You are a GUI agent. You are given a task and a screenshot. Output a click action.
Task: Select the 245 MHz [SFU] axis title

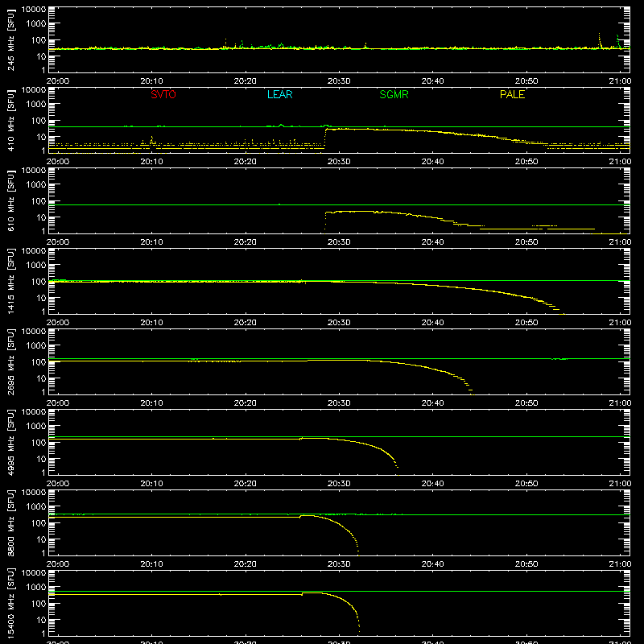[x=11, y=39]
